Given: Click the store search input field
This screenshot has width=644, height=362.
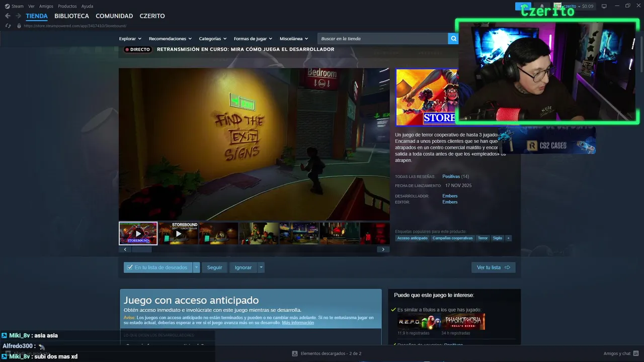Looking at the screenshot, I should click(382, 39).
